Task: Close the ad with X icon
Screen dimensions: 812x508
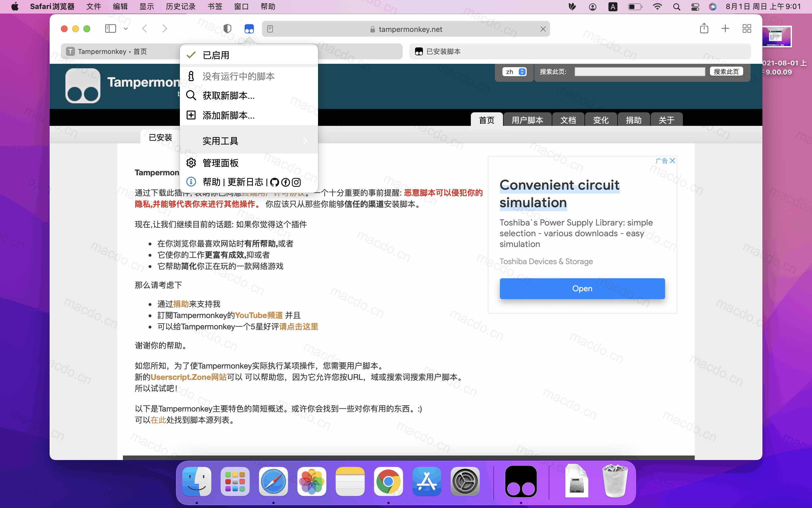Action: [672, 161]
